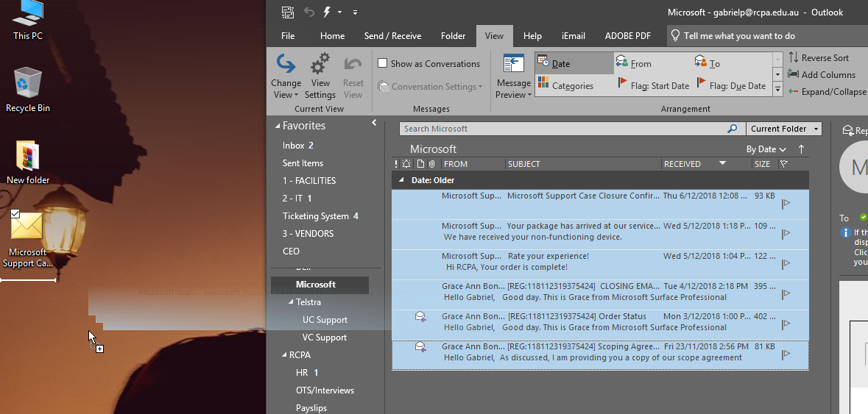Click Reverse Sort in the ribbon
868x414 pixels.
coord(819,57)
